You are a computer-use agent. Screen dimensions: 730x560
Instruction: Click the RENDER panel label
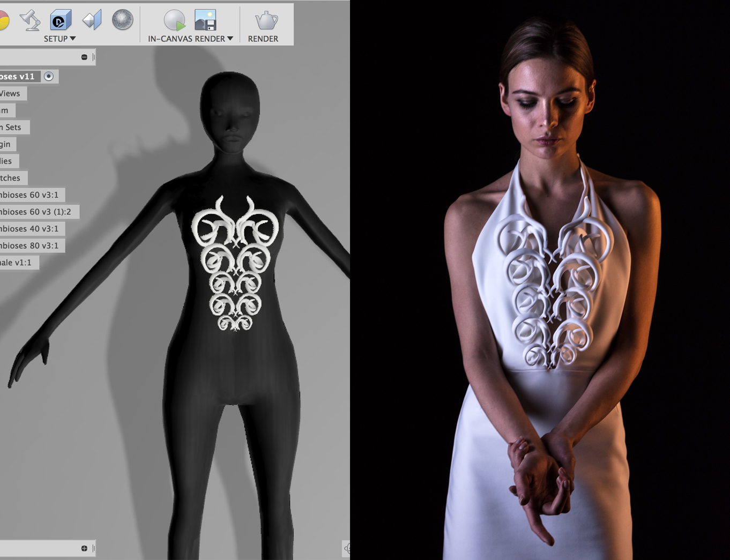tap(263, 39)
